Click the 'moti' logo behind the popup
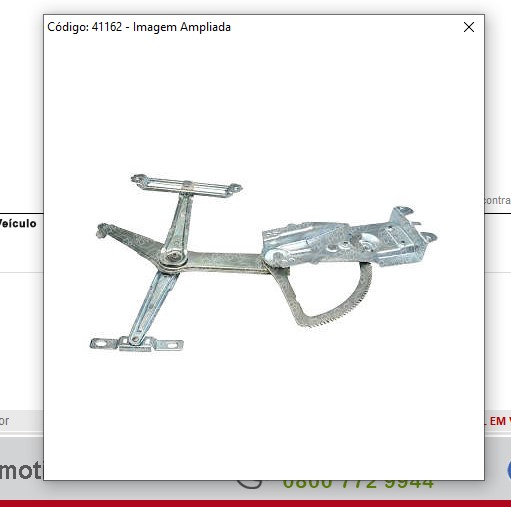The width and height of the screenshot is (511, 507). (x=21, y=470)
